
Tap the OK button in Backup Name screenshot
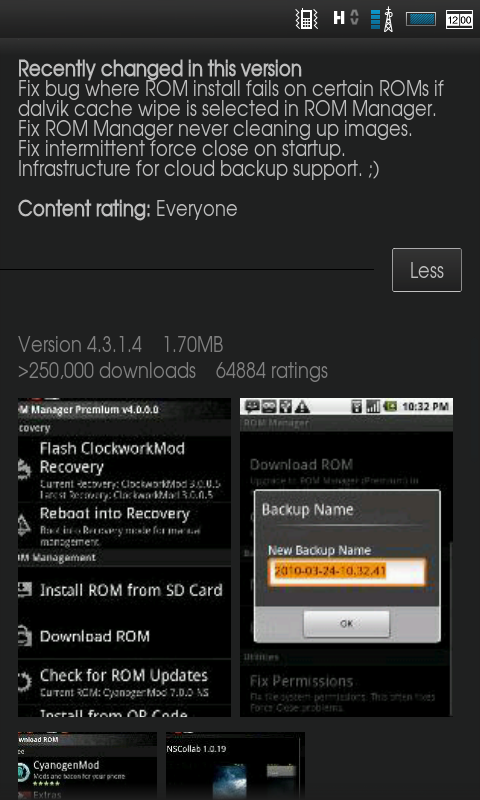click(346, 623)
